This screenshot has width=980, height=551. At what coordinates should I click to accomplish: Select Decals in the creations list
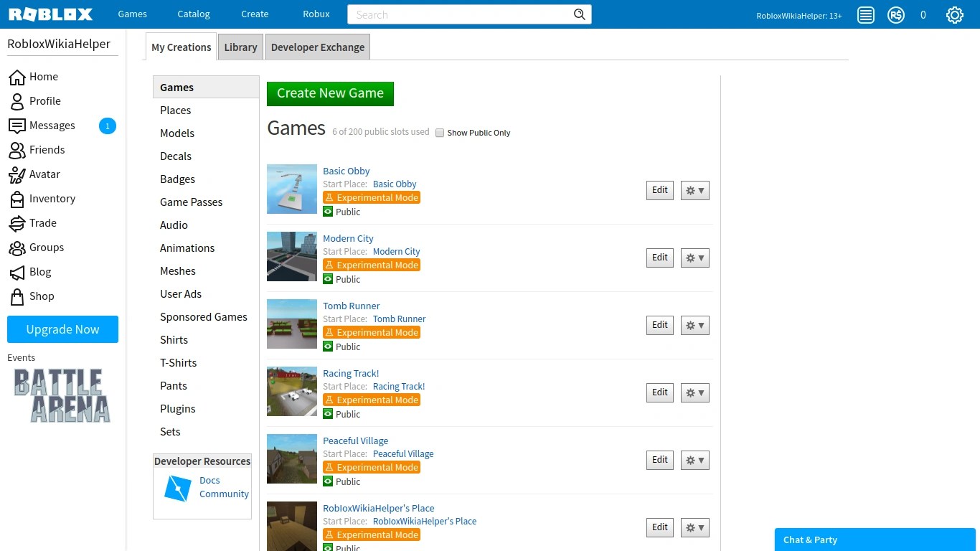coord(176,156)
